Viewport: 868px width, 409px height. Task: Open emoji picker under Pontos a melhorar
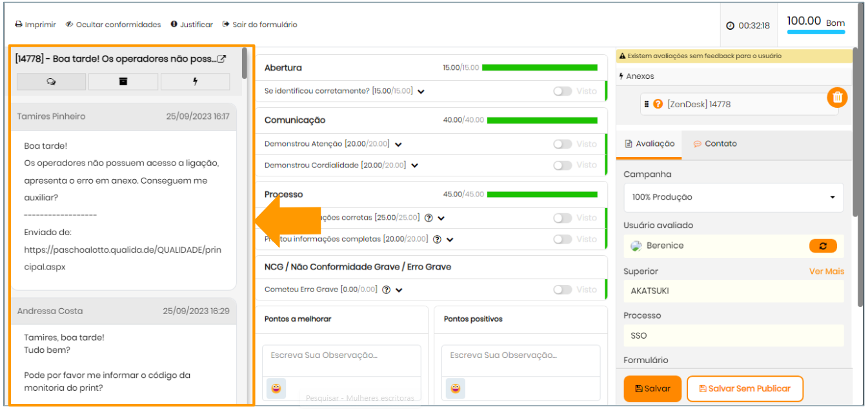[276, 388]
